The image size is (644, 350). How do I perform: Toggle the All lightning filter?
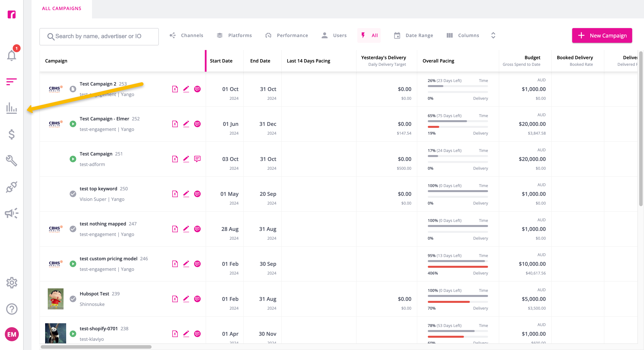pos(369,35)
